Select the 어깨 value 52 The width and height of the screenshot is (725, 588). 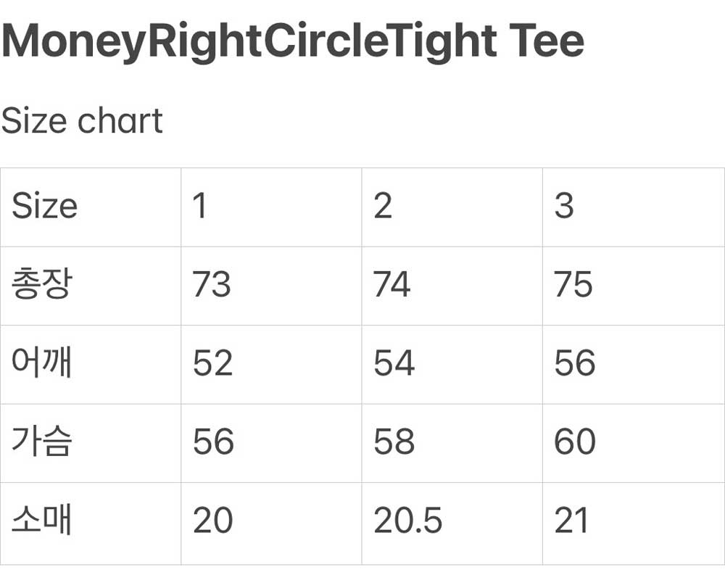coord(212,363)
